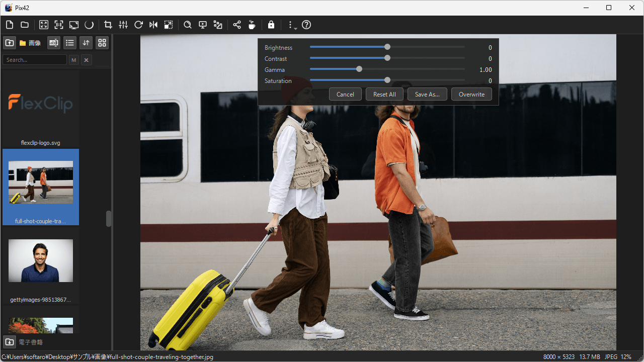The width and height of the screenshot is (644, 362).
Task: Toggle the lock icon in toolbar
Action: pos(271,25)
